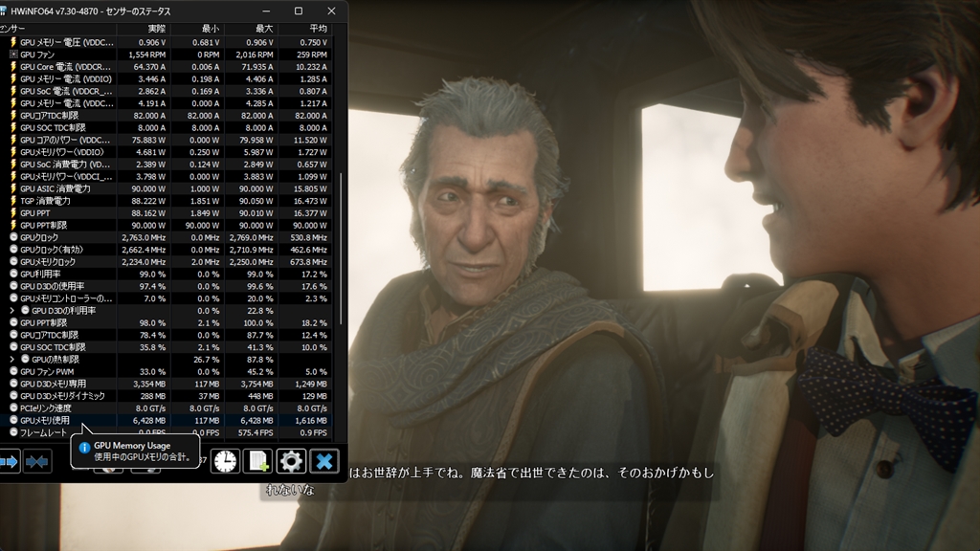Screen dimensions: 980x551
Task: Click the 64.370 A current value
Action: coord(149,67)
